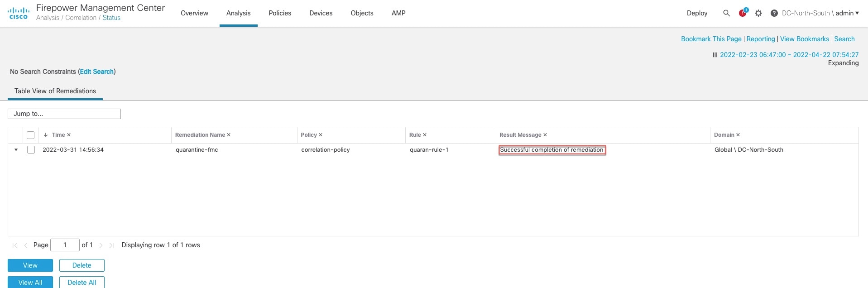Click the quaran-rule-1 cell

(x=429, y=150)
